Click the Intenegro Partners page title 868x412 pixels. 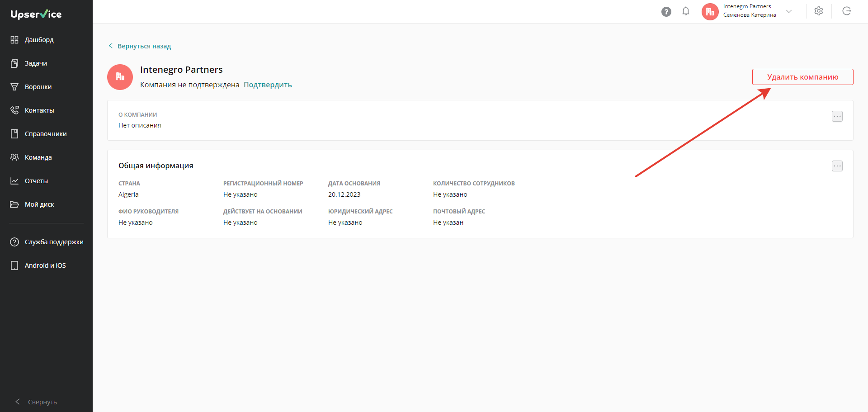[181, 70]
